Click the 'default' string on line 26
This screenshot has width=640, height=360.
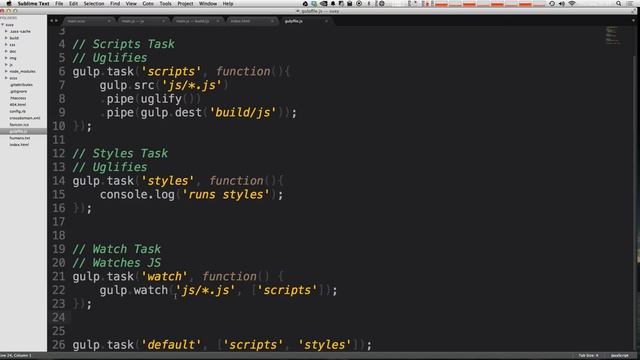click(x=171, y=345)
